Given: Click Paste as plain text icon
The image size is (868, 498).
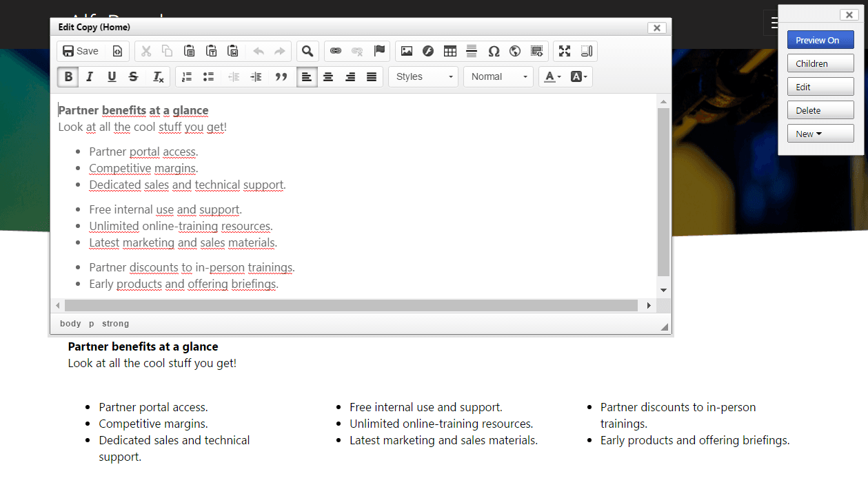Looking at the screenshot, I should point(212,51).
